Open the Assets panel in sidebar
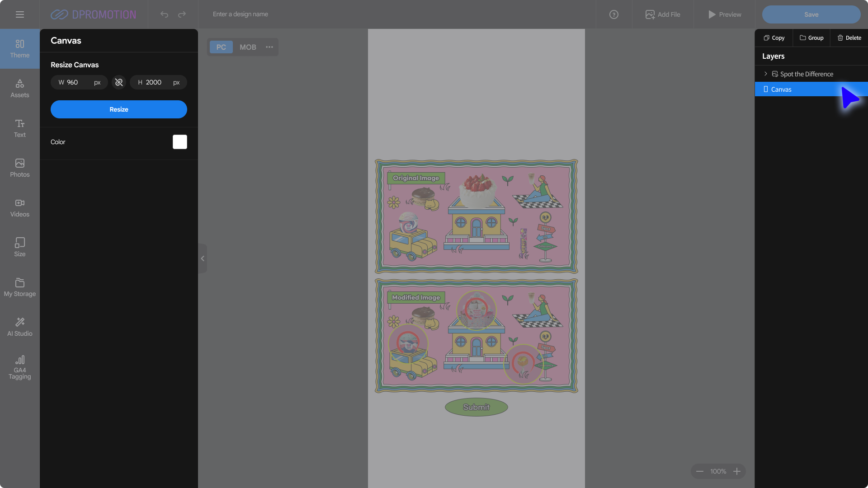Screen dimensions: 868x488 coord(19,88)
